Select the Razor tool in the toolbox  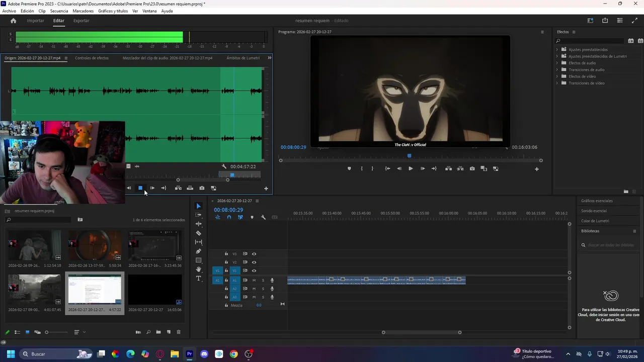198,233
